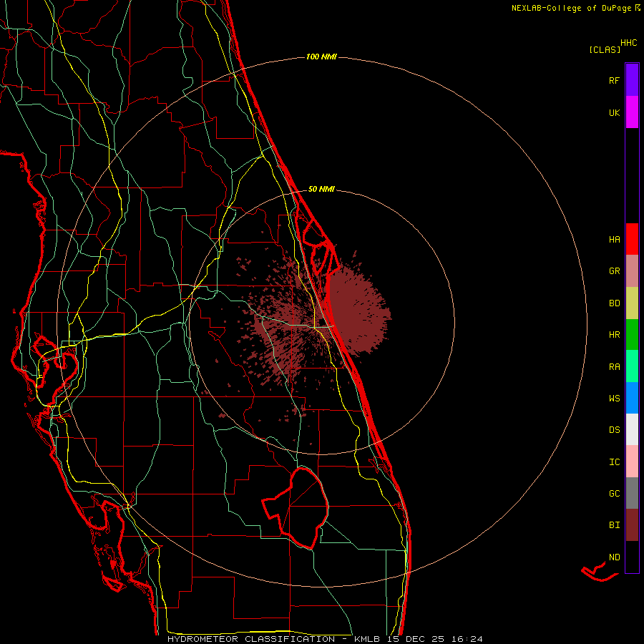Image resolution: width=644 pixels, height=644 pixels.
Task: Click the RA legend label
Action: [614, 367]
